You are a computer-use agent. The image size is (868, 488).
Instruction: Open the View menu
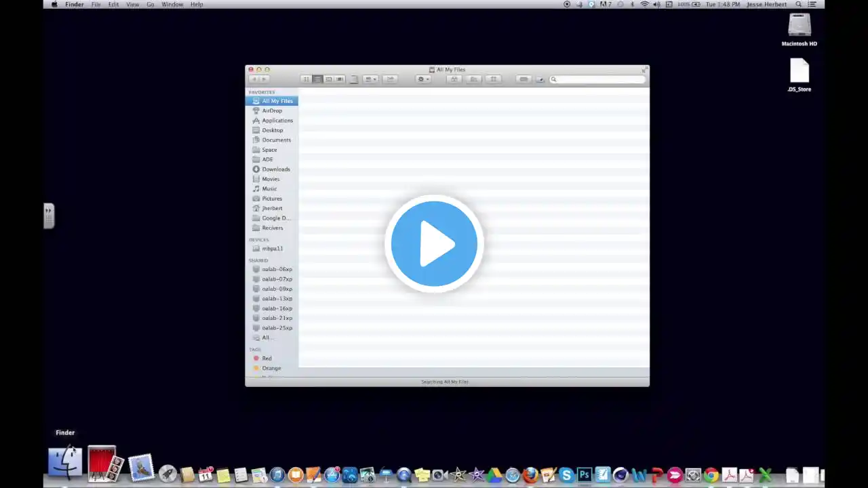coord(133,5)
